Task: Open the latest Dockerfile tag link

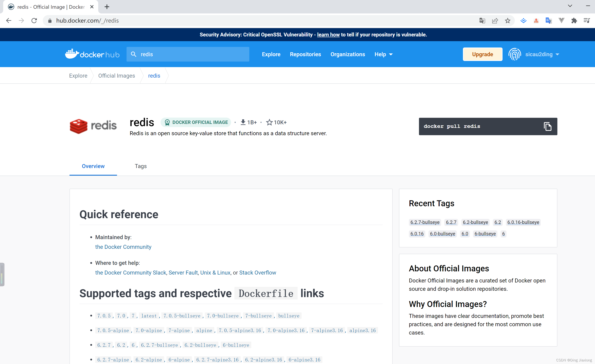Action: (x=149, y=316)
